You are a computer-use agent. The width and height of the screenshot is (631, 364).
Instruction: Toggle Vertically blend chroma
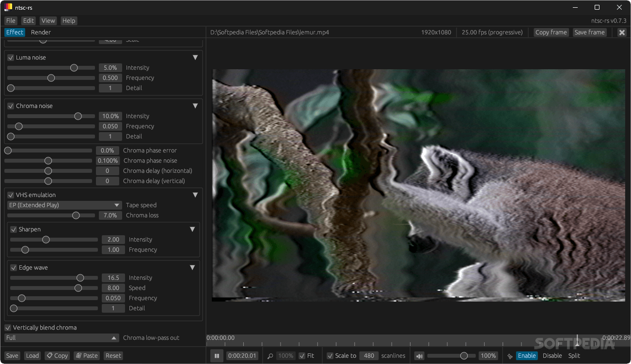(x=7, y=327)
